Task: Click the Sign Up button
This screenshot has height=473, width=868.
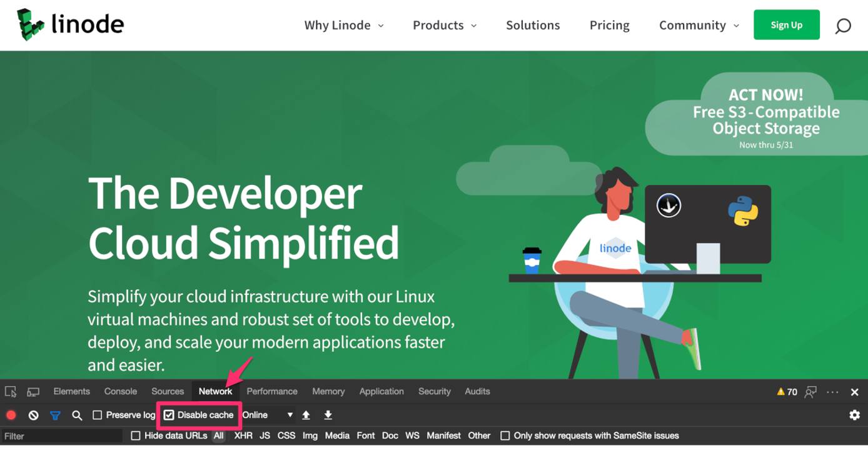Action: [786, 24]
